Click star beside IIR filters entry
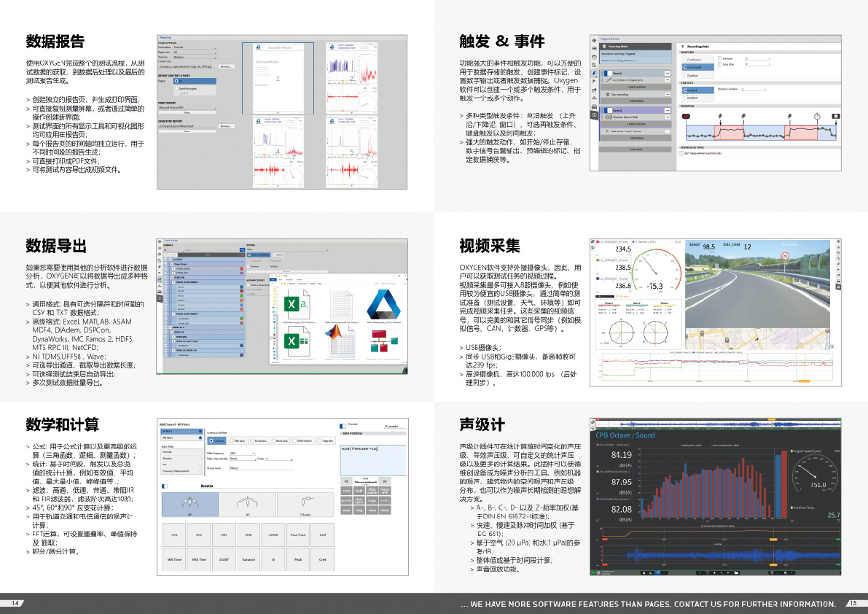This screenshot has height=614, width=868. pyautogui.click(x=200, y=431)
